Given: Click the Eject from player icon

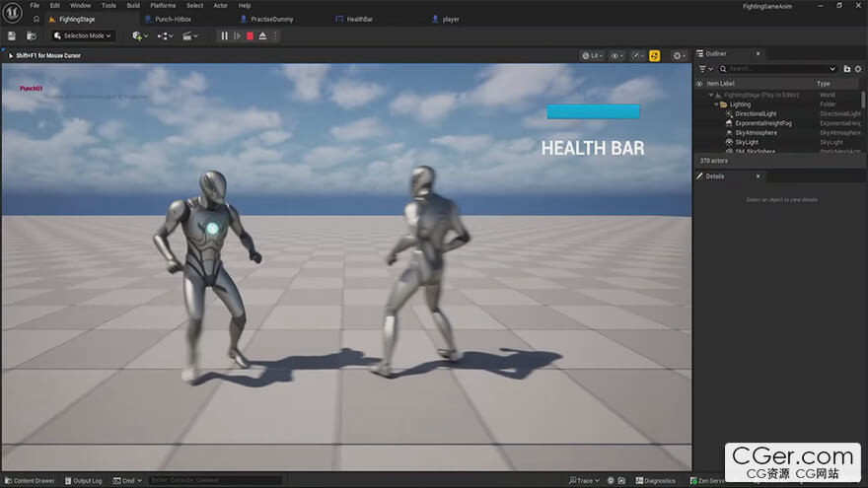Looking at the screenshot, I should 262,36.
